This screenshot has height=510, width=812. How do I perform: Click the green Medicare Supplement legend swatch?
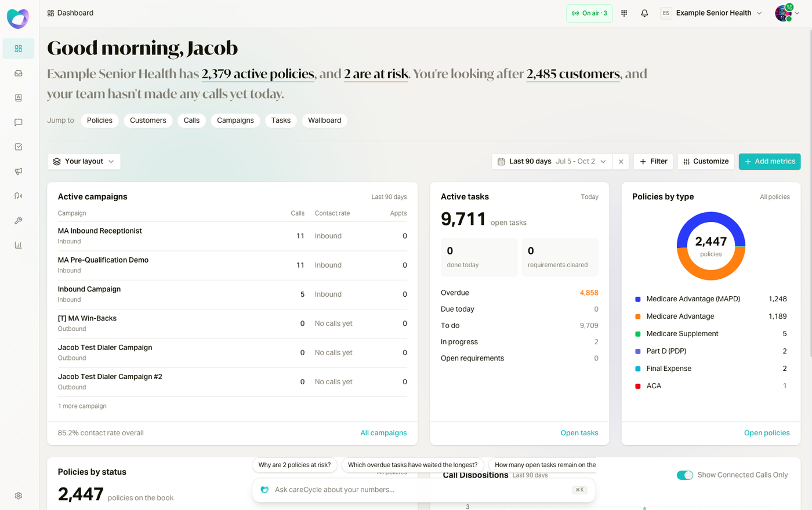(x=638, y=334)
